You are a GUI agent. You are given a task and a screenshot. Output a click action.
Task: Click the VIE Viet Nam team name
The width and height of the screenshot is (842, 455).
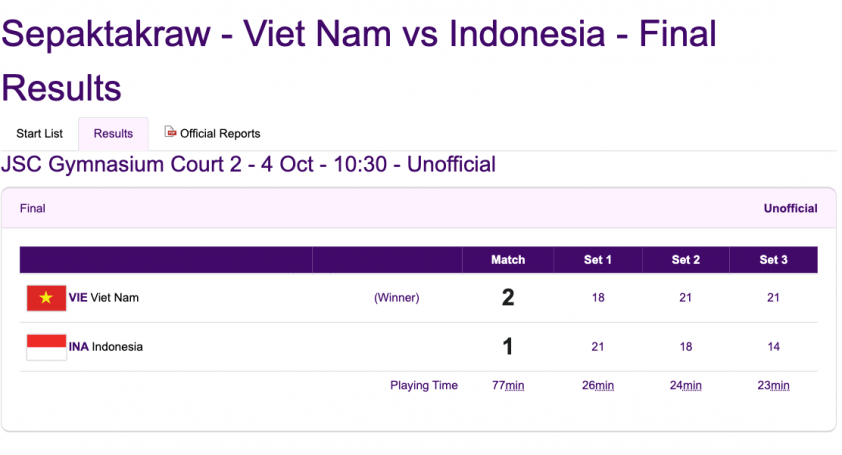click(x=104, y=298)
